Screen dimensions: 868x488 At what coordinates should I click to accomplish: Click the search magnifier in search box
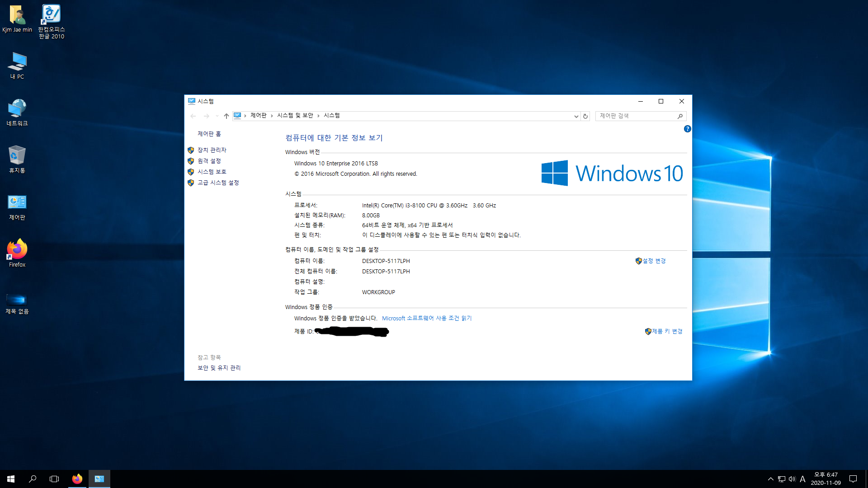pos(680,116)
